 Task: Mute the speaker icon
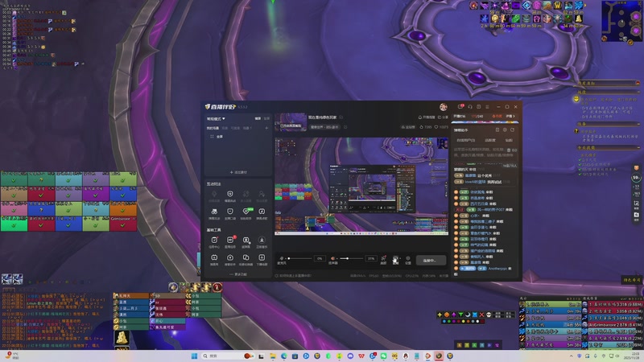point(332,258)
